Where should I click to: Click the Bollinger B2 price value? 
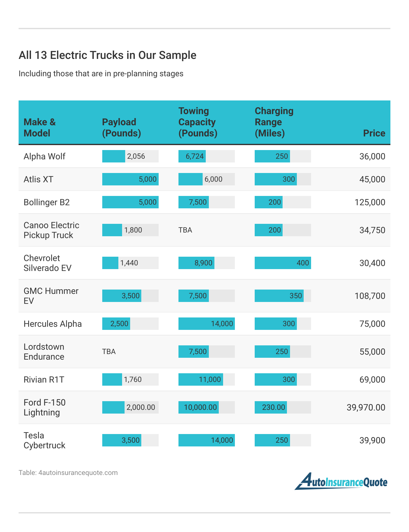(x=370, y=202)
